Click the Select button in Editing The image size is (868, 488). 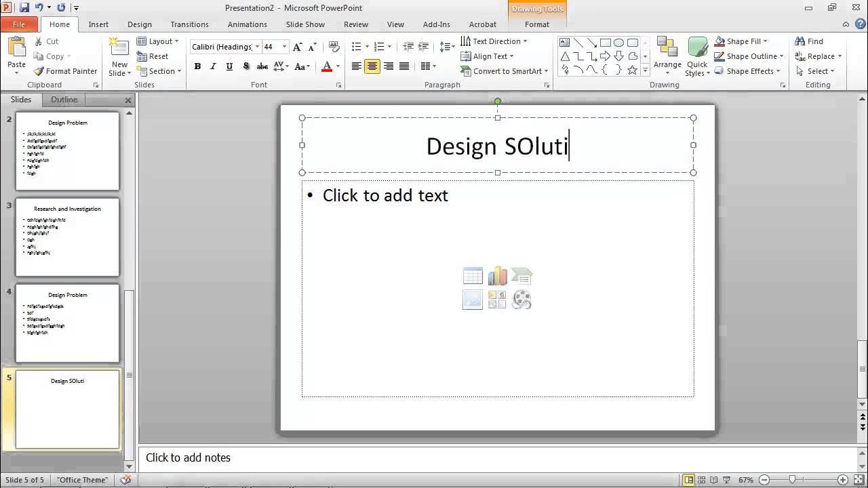coord(814,71)
